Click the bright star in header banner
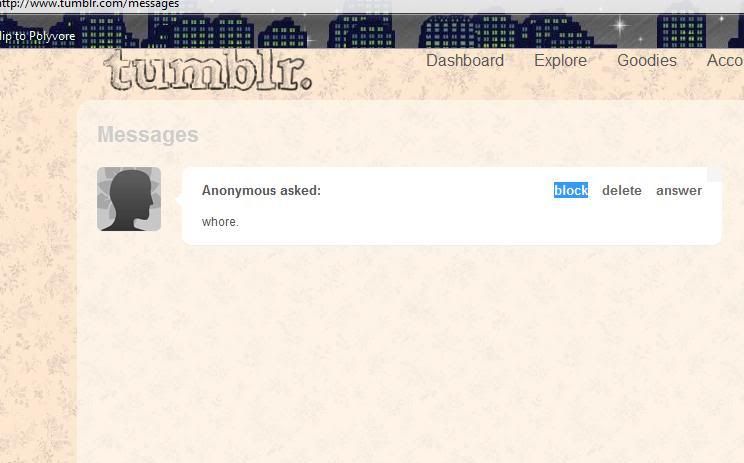 click(620, 25)
